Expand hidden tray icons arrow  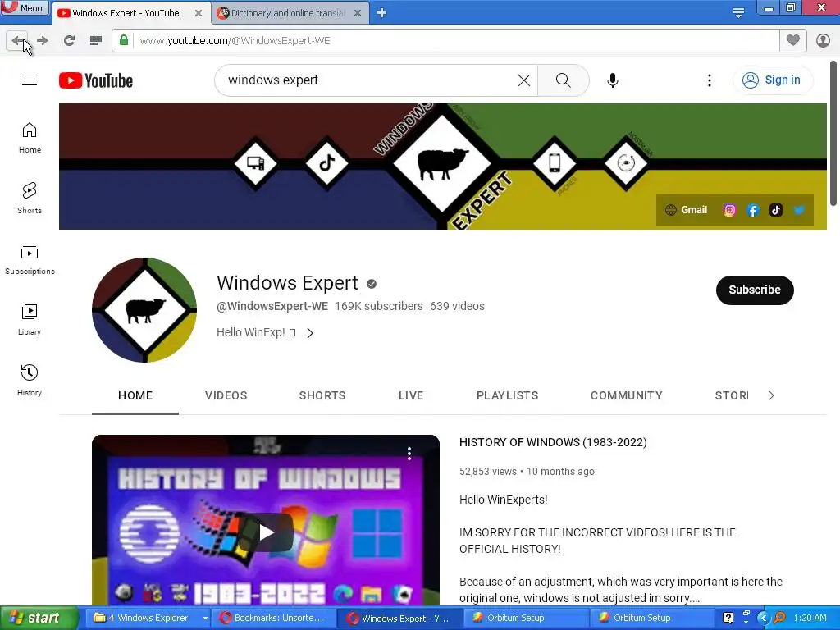[x=763, y=618]
